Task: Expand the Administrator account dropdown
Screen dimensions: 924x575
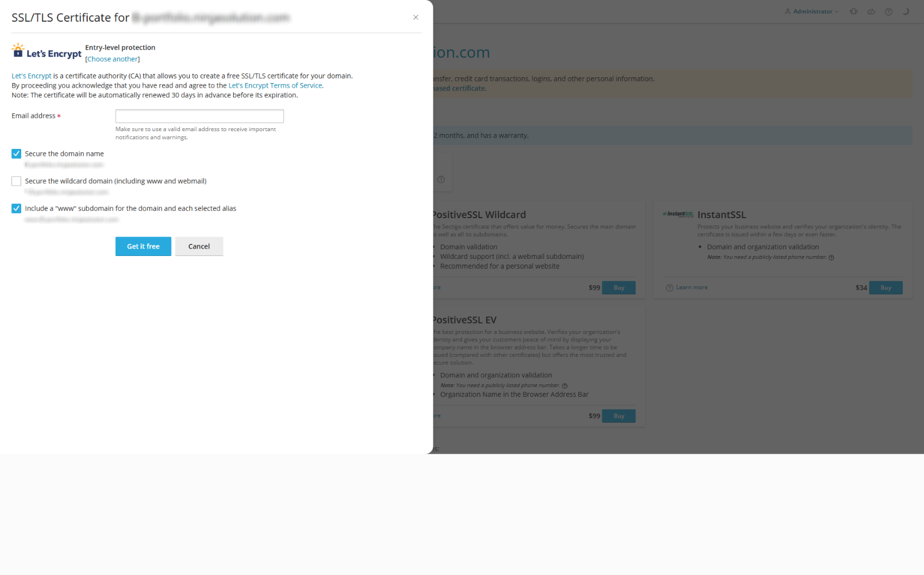Action: click(812, 11)
